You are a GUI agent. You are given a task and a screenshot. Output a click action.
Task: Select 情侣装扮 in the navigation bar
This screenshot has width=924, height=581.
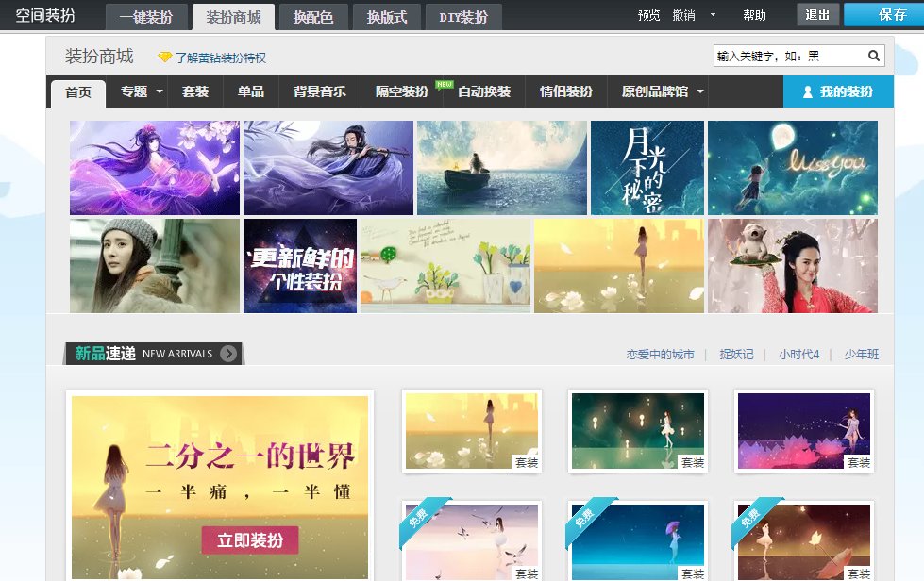[566, 91]
